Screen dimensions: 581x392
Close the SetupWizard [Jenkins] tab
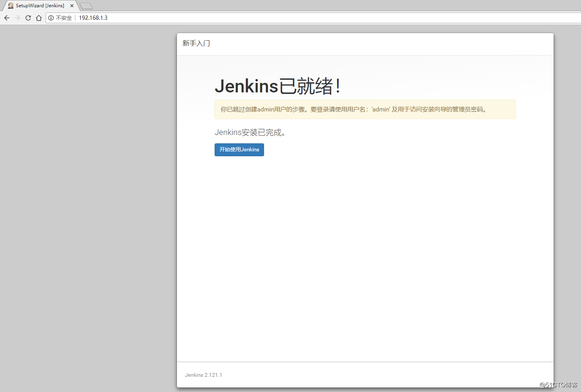72,6
